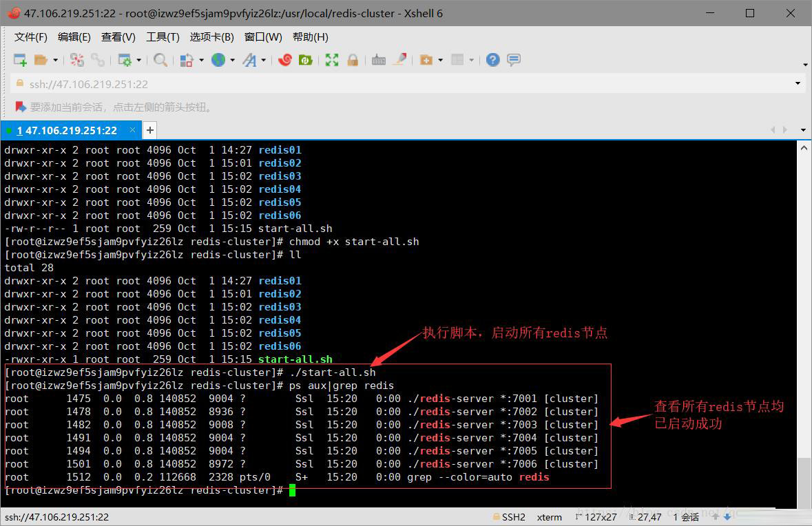Open the session Properties gear icon
This screenshot has height=526, width=812.
pyautogui.click(x=124, y=60)
